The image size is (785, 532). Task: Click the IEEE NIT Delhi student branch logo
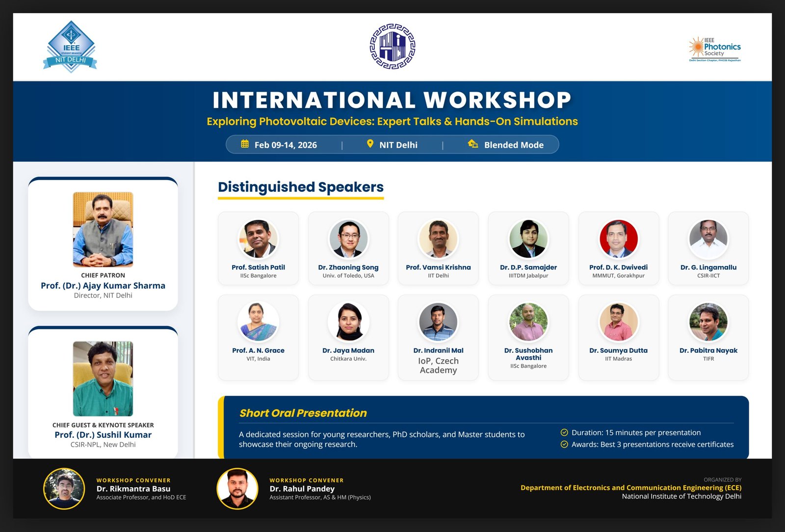click(71, 47)
